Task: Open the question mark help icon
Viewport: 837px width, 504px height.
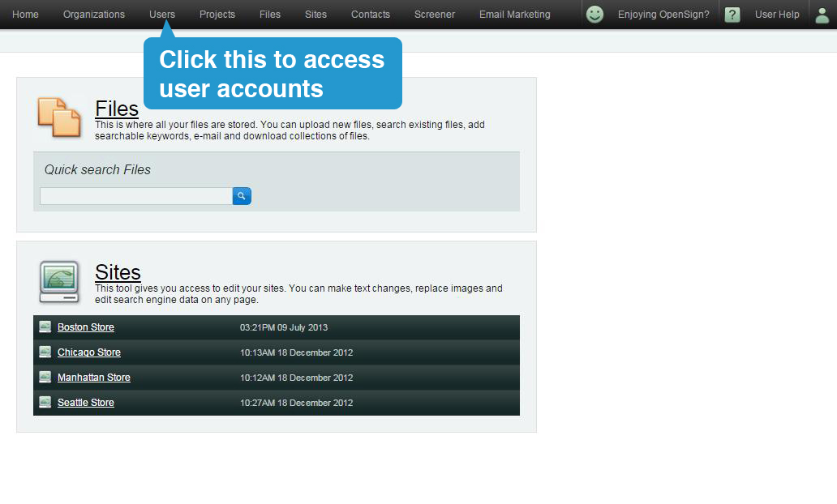Action: [x=732, y=14]
